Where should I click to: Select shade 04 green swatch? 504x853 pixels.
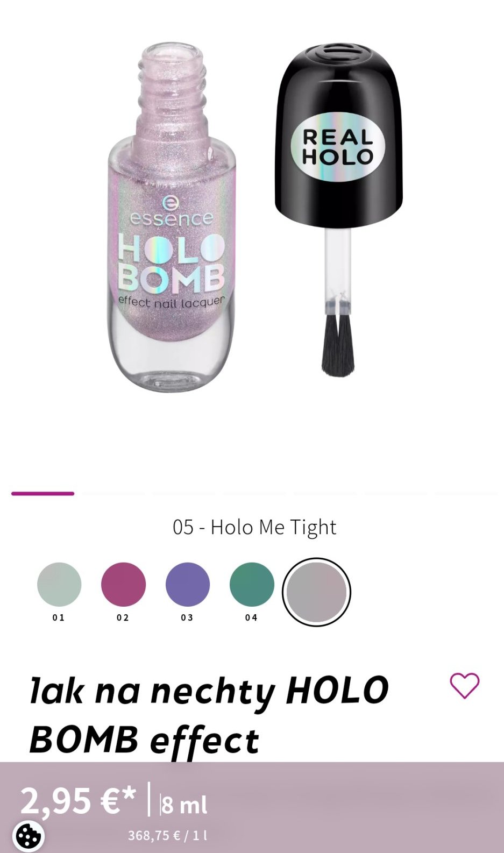(252, 585)
